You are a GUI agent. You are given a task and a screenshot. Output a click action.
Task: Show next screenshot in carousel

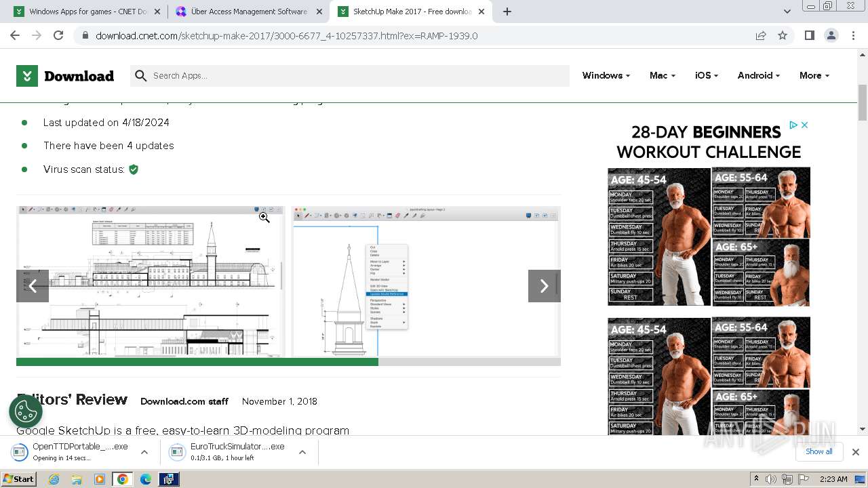[544, 286]
